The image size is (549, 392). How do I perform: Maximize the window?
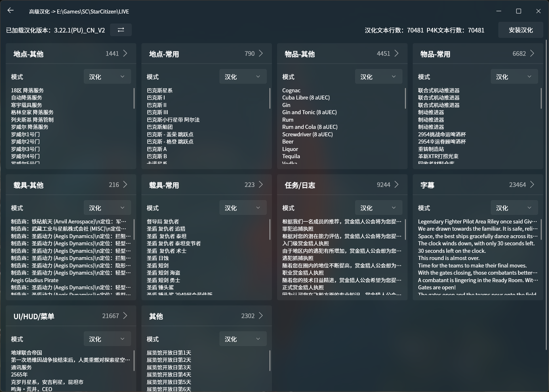pyautogui.click(x=518, y=11)
